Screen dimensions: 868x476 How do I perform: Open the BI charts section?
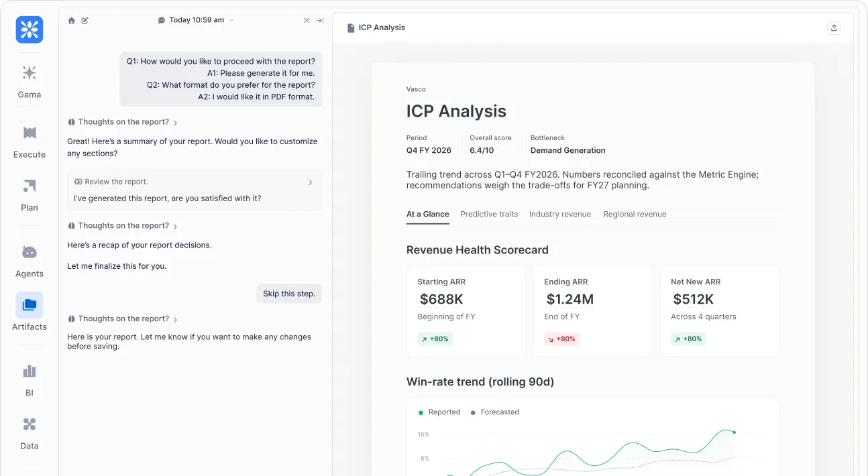30,380
